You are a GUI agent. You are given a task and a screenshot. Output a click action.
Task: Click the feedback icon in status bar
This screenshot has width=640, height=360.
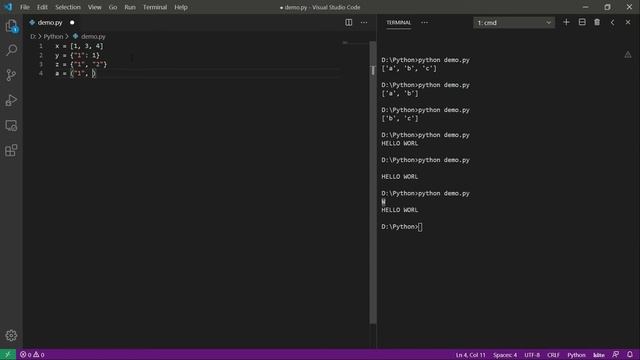616,355
